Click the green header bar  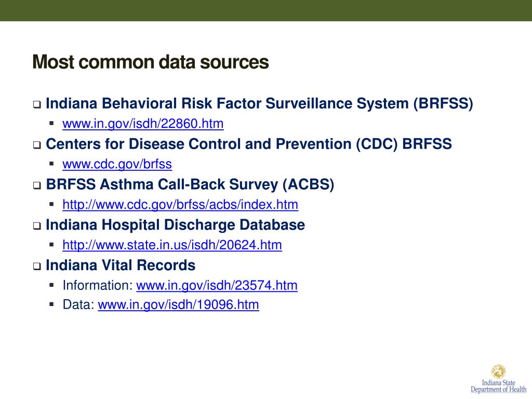pyautogui.click(x=266, y=10)
